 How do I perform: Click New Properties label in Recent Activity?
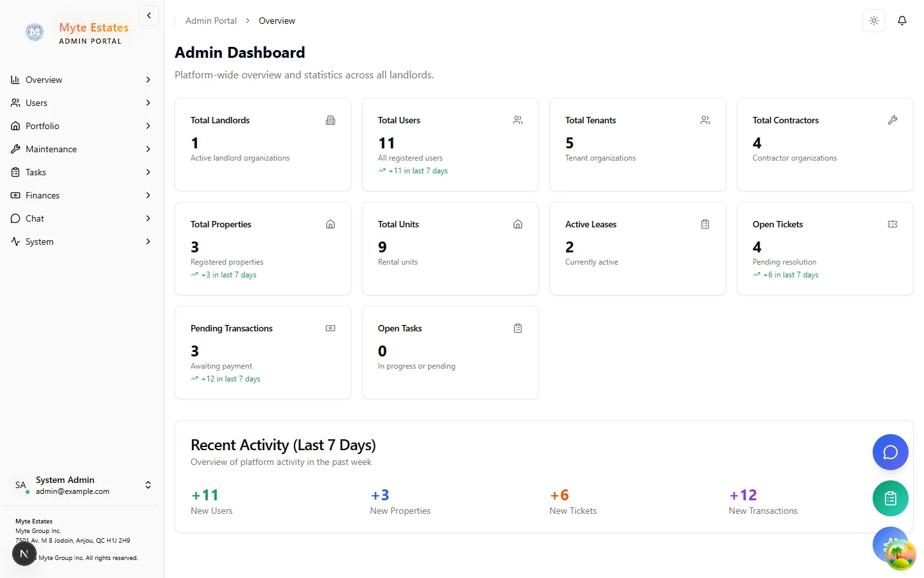[400, 511]
